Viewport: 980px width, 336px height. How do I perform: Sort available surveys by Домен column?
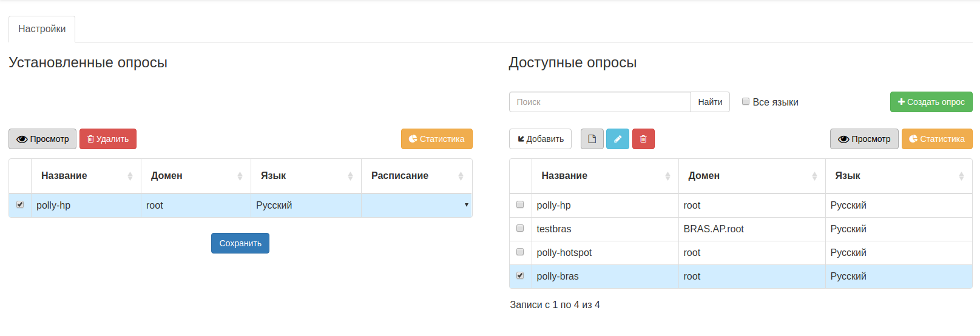(x=752, y=176)
